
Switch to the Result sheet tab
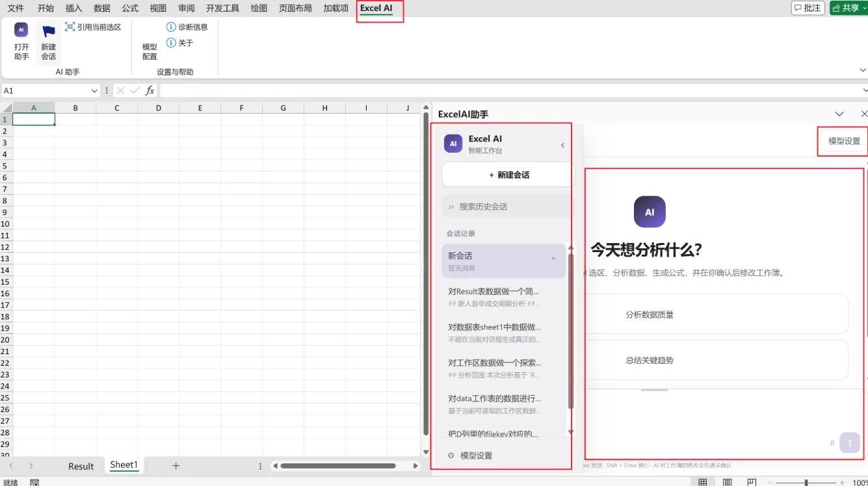pos(81,467)
